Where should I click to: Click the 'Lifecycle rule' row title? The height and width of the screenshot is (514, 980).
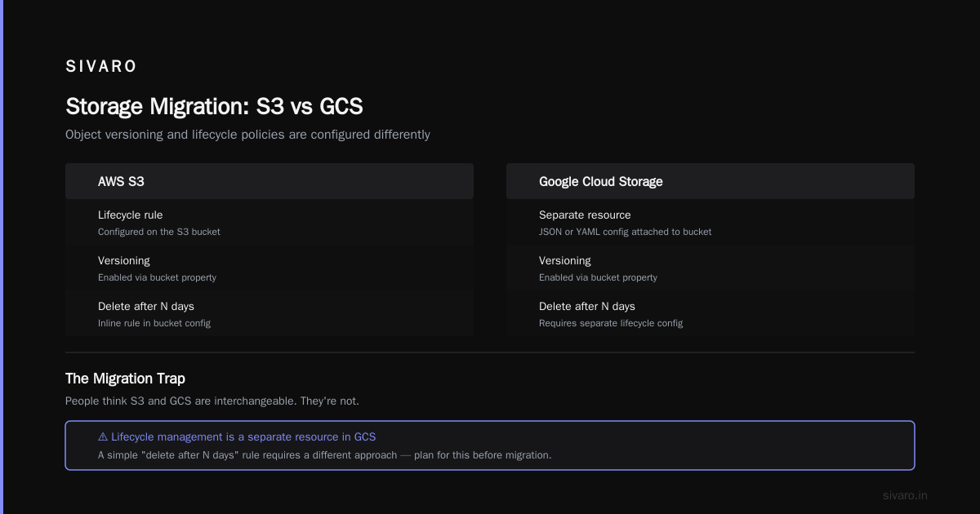(x=130, y=215)
